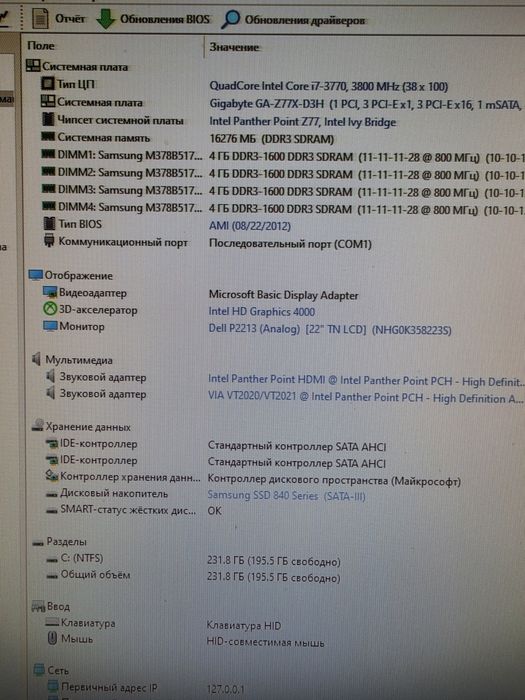Select the Microsoft Basic Display Adapter value
The image size is (525, 700).
(283, 295)
